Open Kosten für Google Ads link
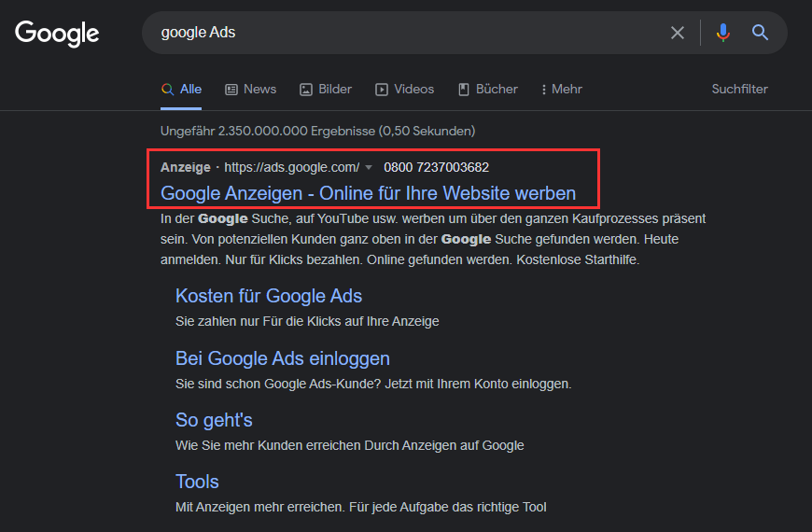 [269, 296]
